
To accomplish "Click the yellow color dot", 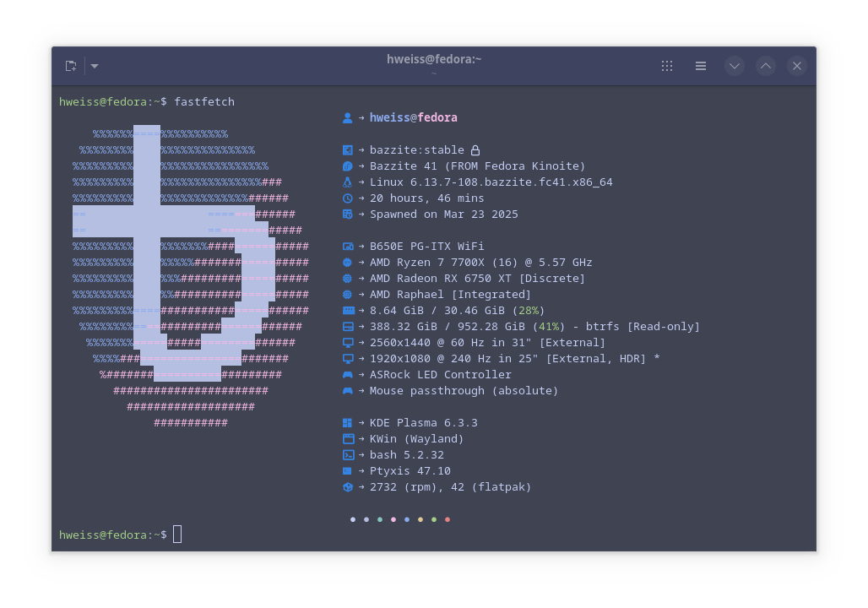I will (420, 519).
